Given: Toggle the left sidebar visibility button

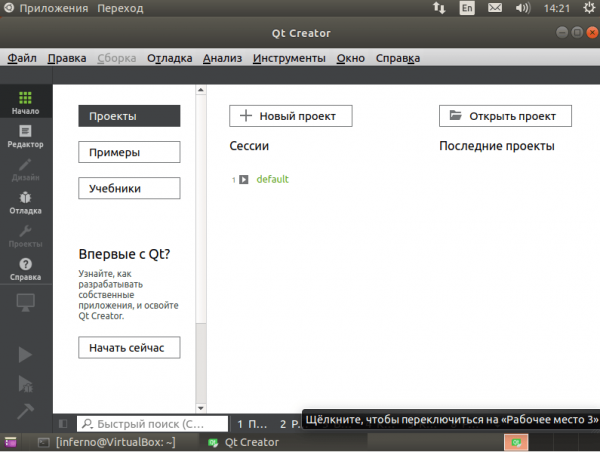Looking at the screenshot, I should [63, 424].
